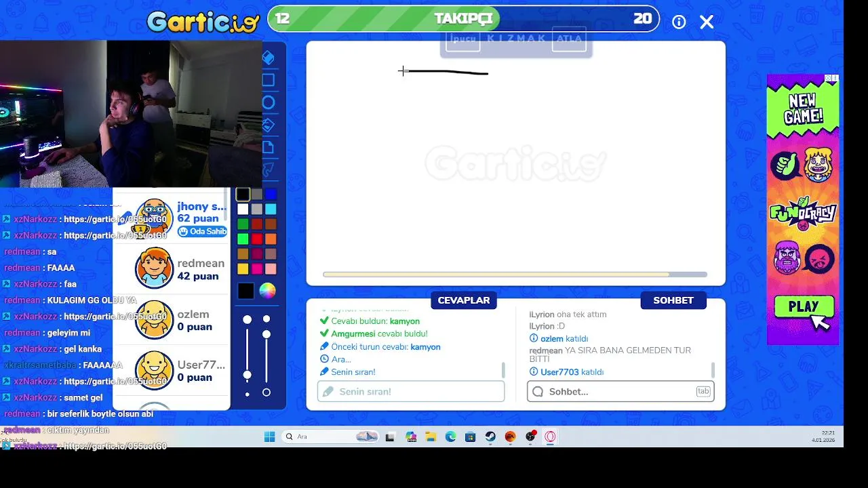Select the eraser tool
Screen dimensions: 868x488
[x=269, y=57]
